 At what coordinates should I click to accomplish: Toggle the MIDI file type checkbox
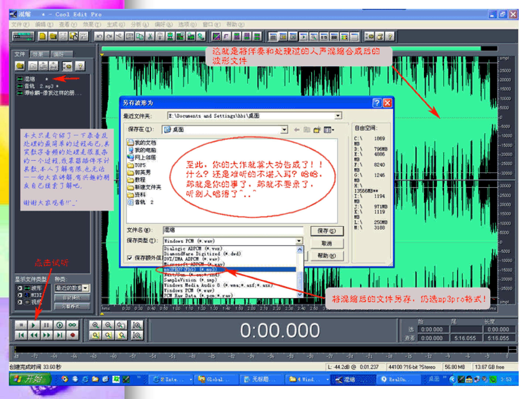pos(20,295)
